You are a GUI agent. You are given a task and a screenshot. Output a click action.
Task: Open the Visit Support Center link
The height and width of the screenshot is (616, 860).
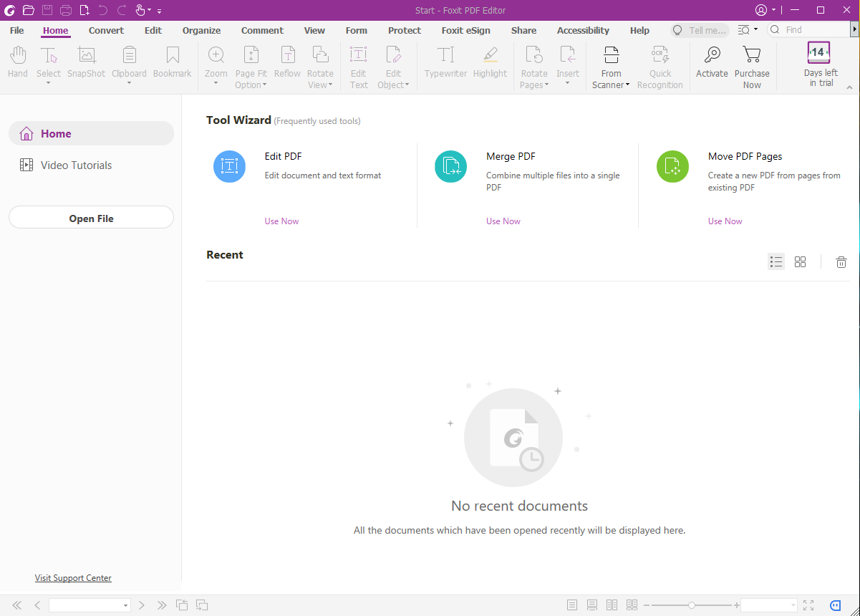click(73, 578)
